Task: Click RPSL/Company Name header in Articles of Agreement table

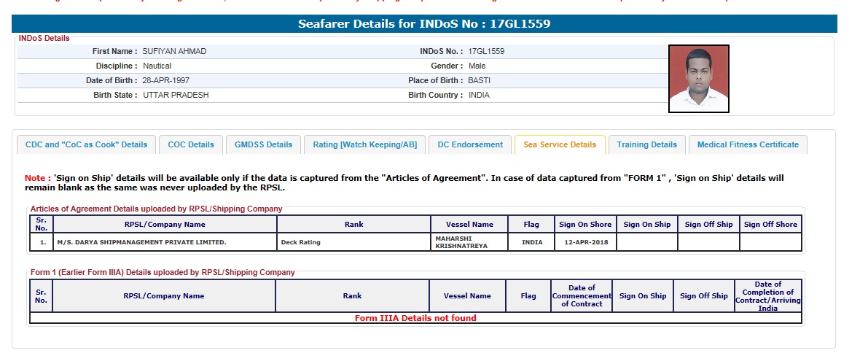Action: [x=164, y=224]
